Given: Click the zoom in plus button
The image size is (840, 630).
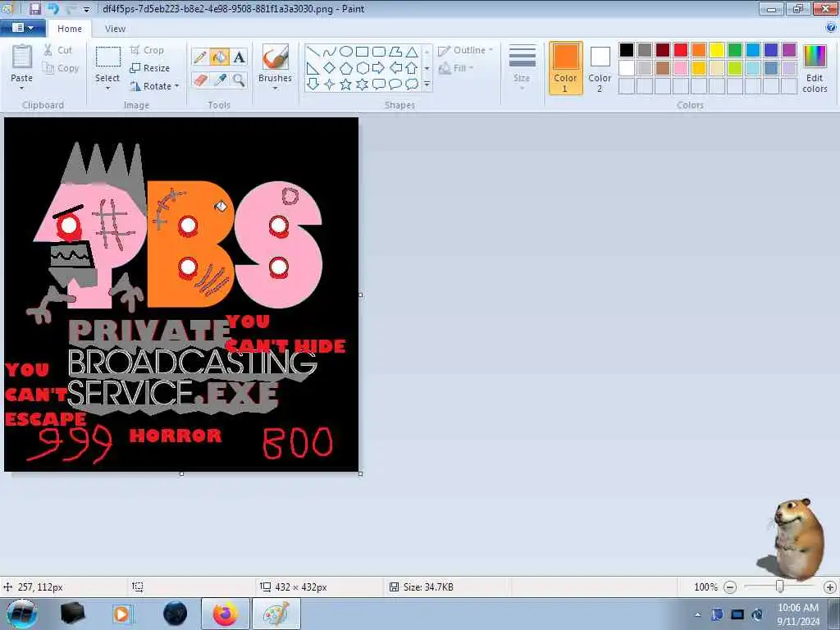Looking at the screenshot, I should (x=830, y=587).
